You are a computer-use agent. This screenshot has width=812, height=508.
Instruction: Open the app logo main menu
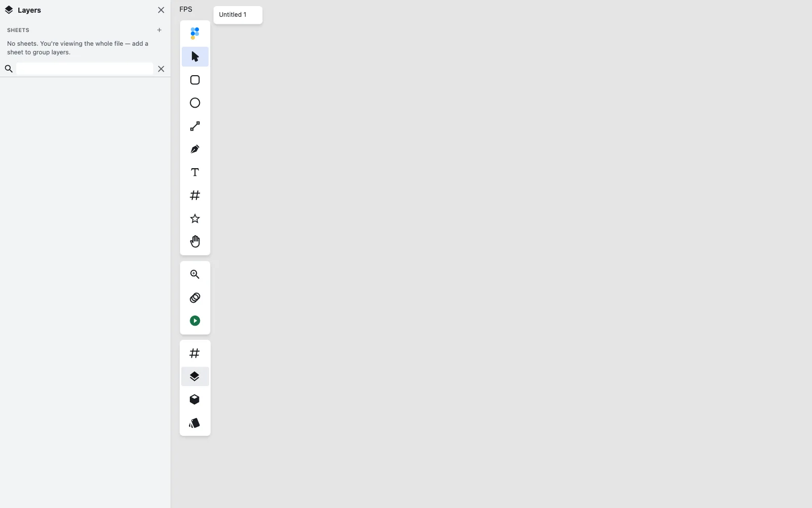point(195,34)
